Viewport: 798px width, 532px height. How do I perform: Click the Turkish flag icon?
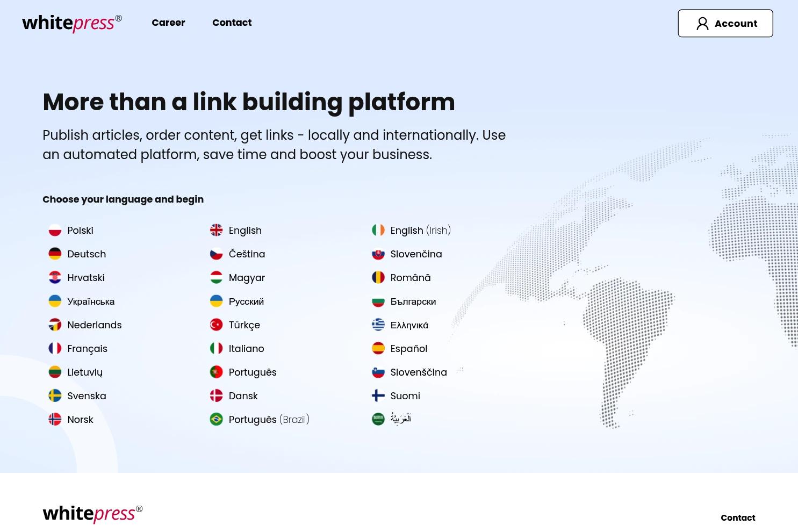click(216, 325)
